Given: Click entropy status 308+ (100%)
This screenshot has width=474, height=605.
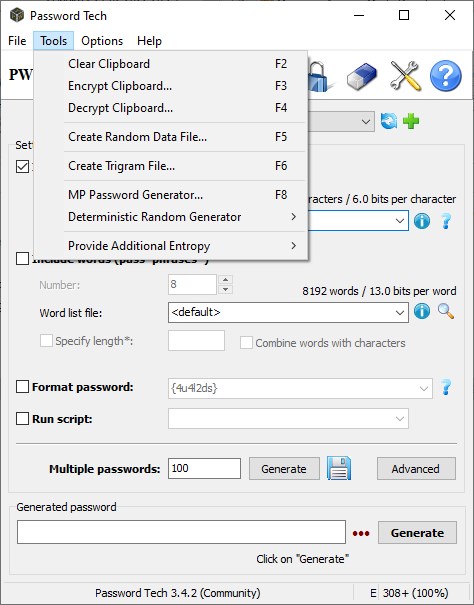Looking at the screenshot, I should [416, 593].
